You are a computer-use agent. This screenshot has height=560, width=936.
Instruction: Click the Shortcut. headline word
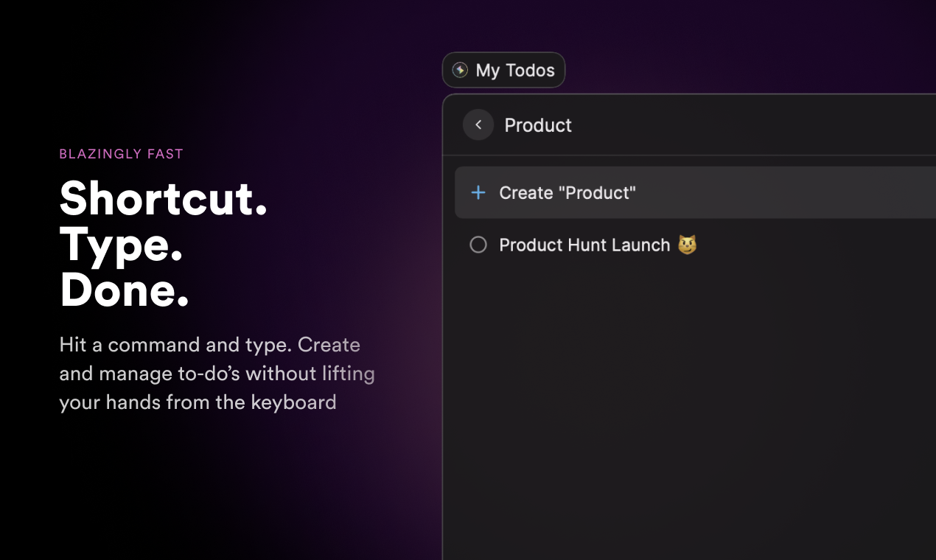pyautogui.click(x=163, y=200)
